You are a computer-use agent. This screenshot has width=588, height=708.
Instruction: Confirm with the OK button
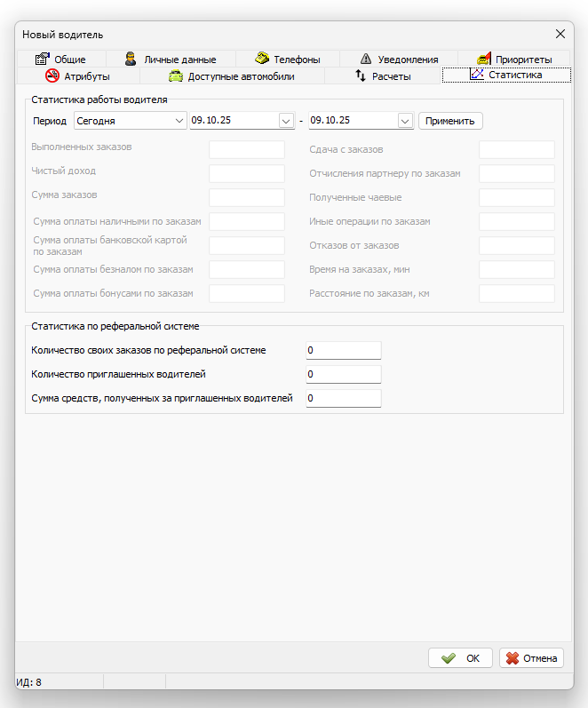coord(460,658)
